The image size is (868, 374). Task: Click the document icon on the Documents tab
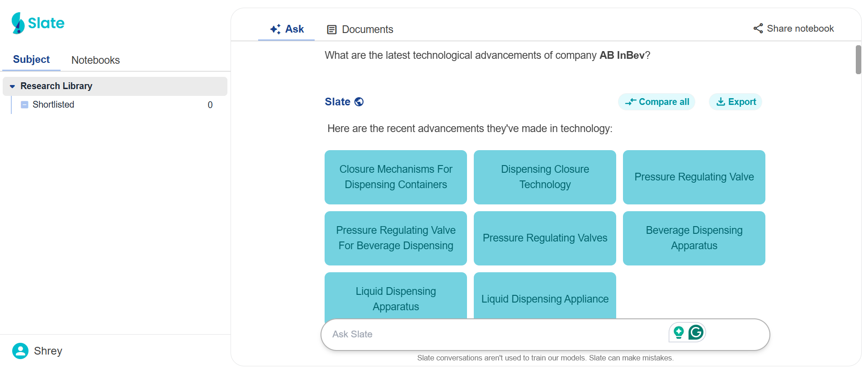(332, 29)
